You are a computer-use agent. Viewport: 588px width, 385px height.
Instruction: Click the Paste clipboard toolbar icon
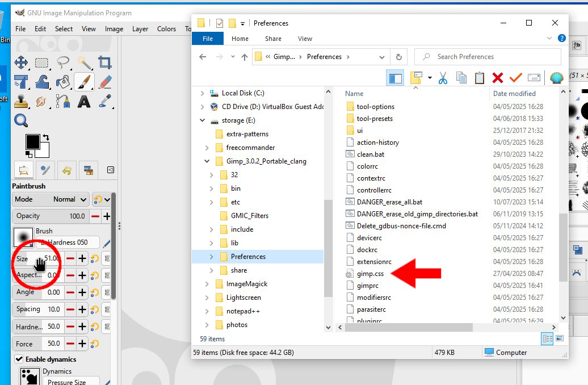pos(479,78)
